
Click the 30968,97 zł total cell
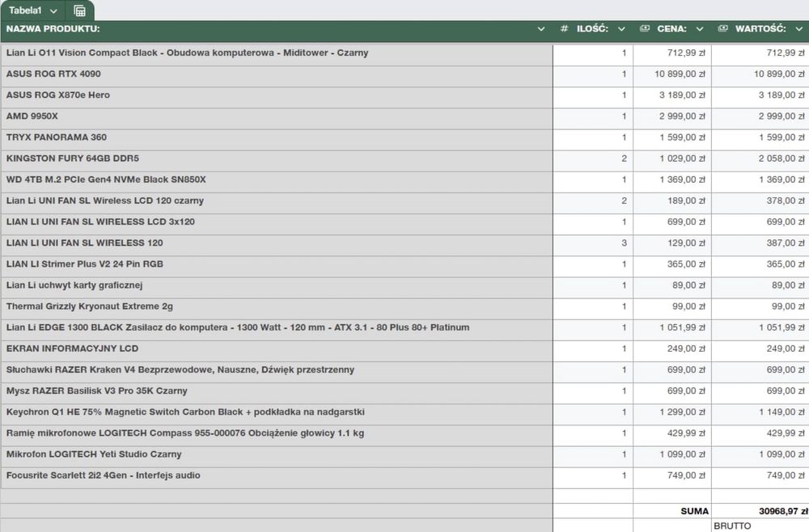[x=760, y=511]
